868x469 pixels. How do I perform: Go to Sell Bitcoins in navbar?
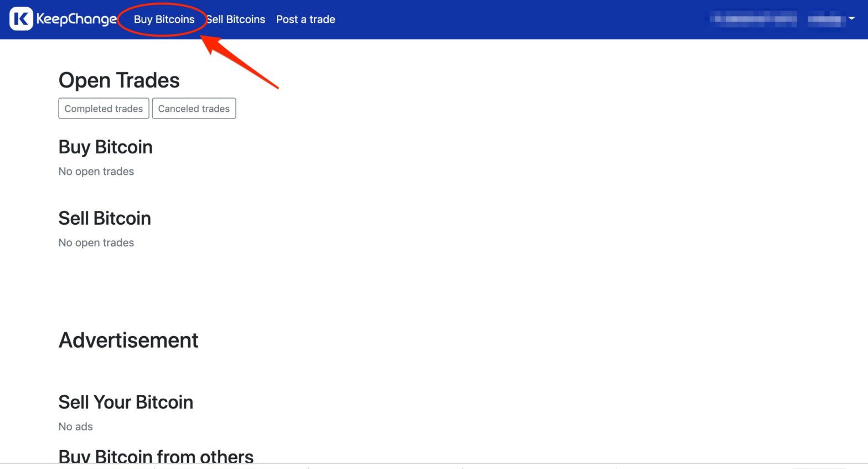point(236,19)
